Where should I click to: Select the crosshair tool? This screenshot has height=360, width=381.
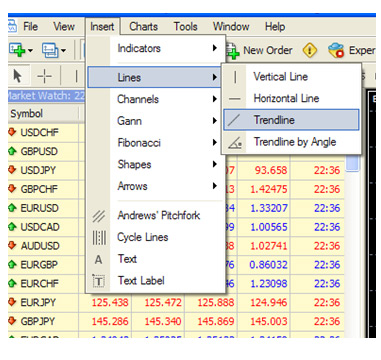[x=44, y=77]
